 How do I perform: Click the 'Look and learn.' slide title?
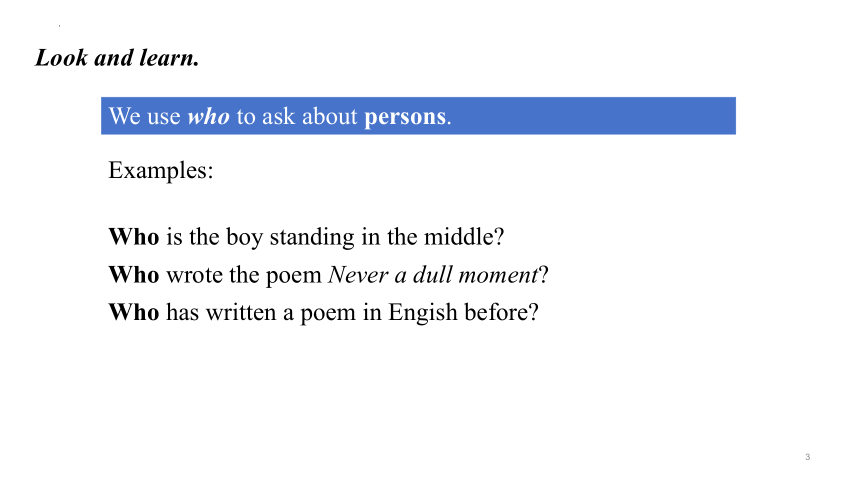117,58
